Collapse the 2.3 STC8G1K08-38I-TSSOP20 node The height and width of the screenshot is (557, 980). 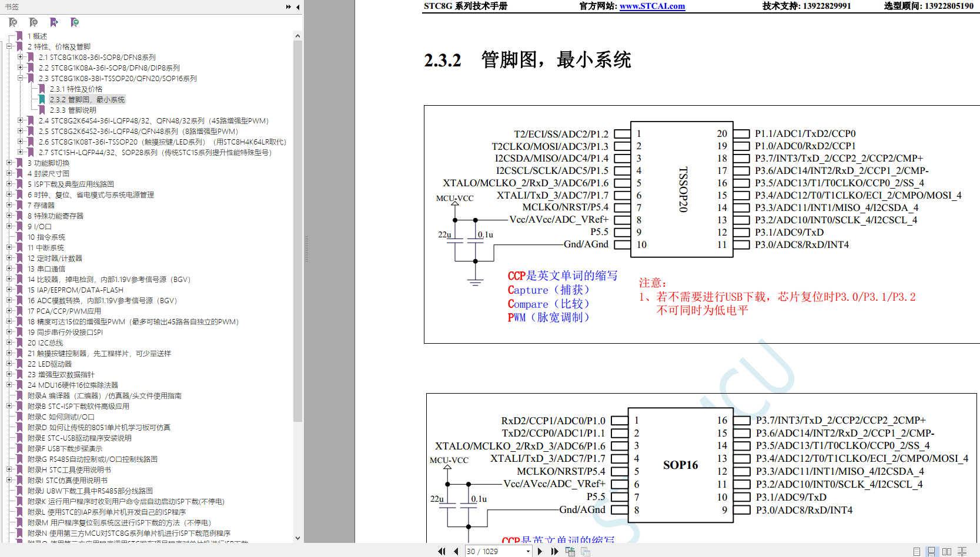point(21,78)
